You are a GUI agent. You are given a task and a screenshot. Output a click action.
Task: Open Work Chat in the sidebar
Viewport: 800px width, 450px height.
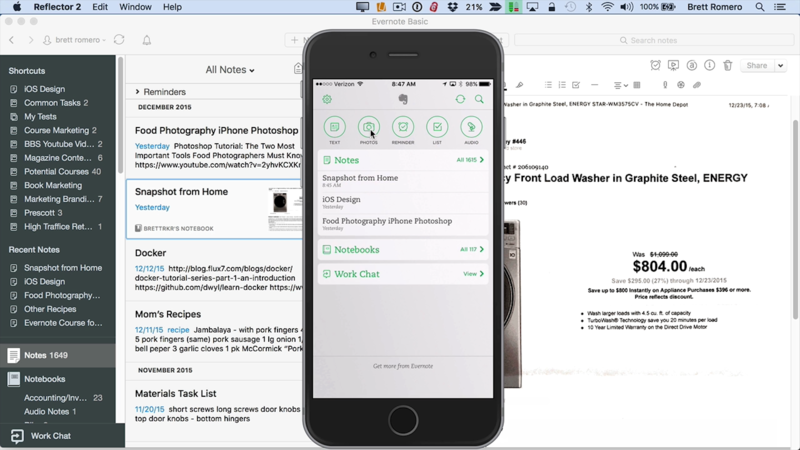pyautogui.click(x=62, y=436)
